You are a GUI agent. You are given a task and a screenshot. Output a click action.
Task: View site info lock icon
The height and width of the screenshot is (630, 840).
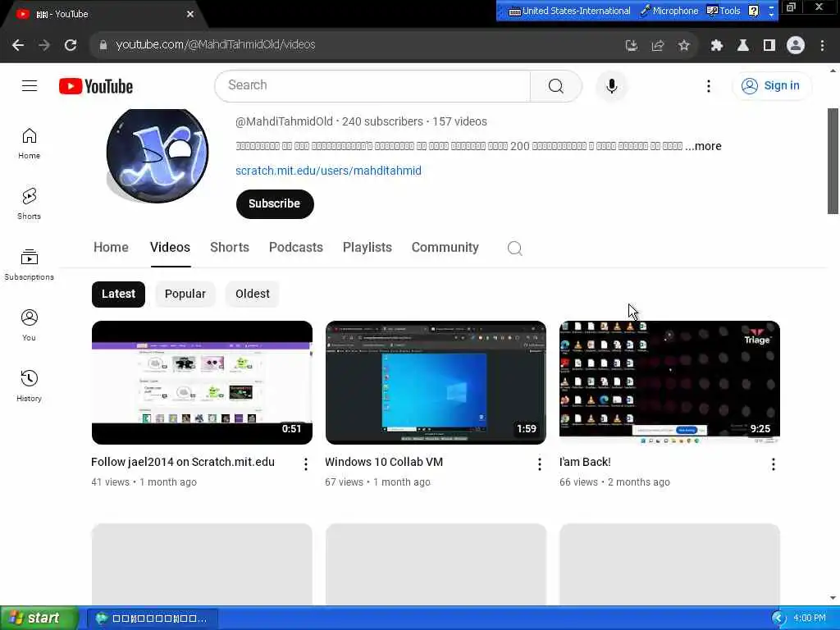(x=103, y=45)
